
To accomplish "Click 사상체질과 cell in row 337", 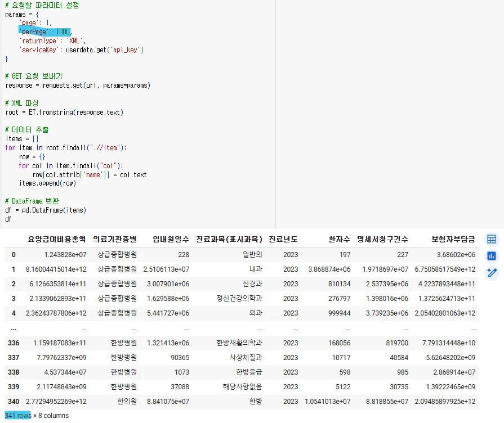I will point(246,358).
